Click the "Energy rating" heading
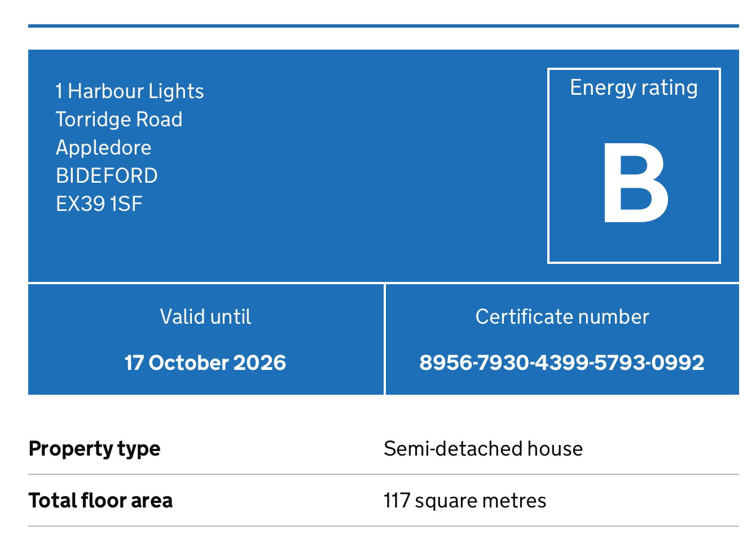The width and height of the screenshot is (756, 556). 634,88
